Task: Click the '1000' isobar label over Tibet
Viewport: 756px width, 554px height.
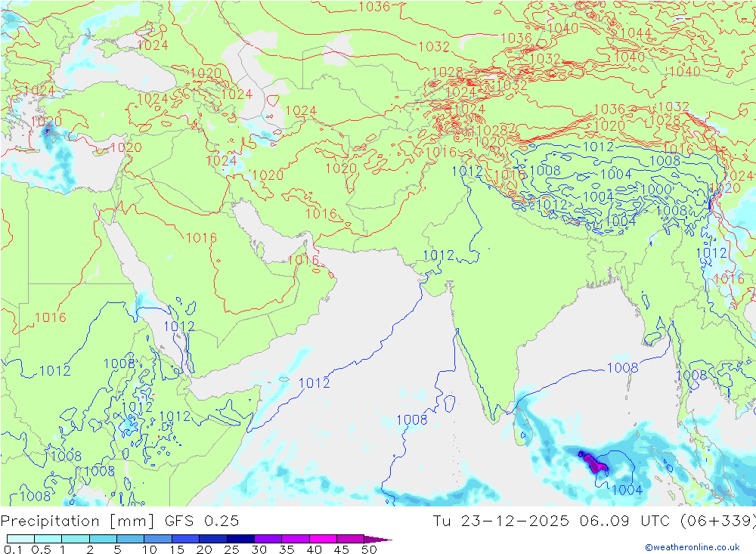Action: point(656,190)
